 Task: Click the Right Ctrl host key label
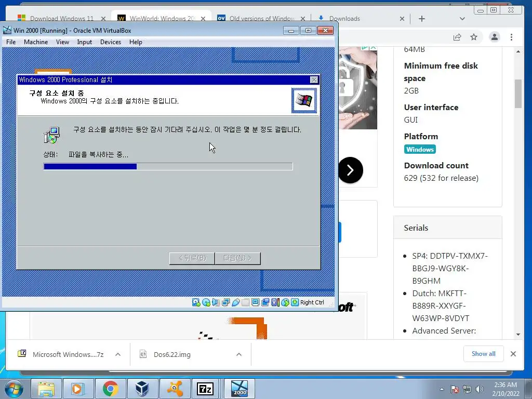click(312, 302)
